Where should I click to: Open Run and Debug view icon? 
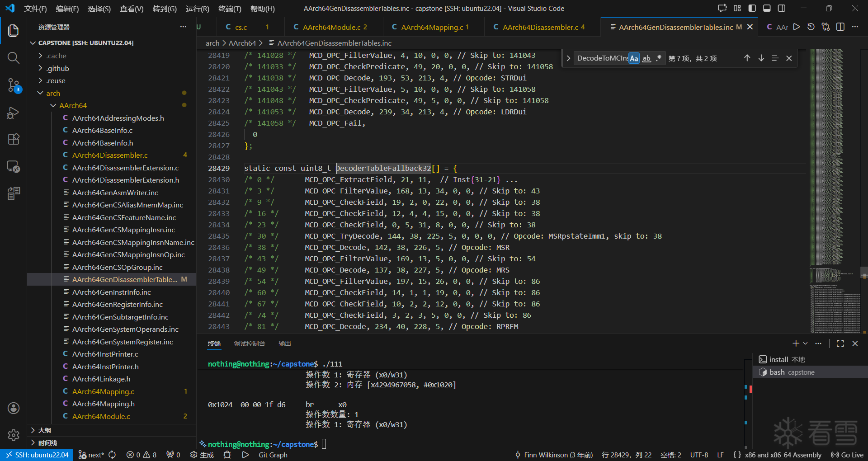[x=14, y=112]
